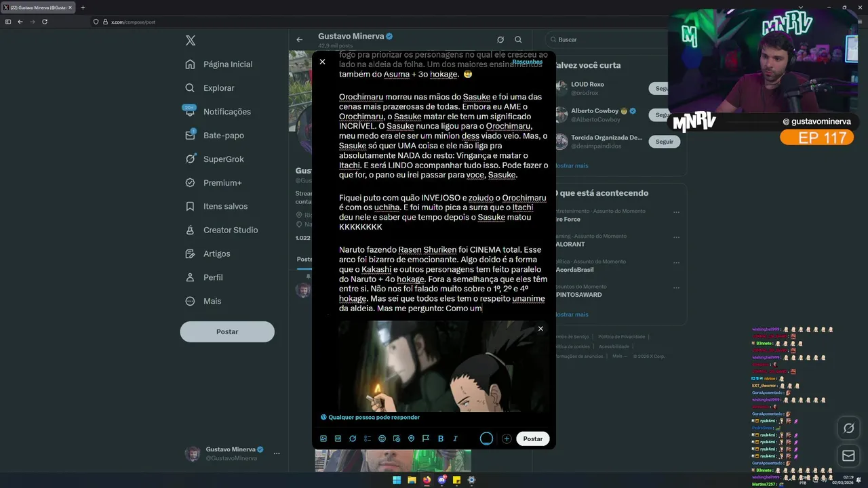The image size is (868, 488).
Task: Open a new browser tab
Action: 83,7
